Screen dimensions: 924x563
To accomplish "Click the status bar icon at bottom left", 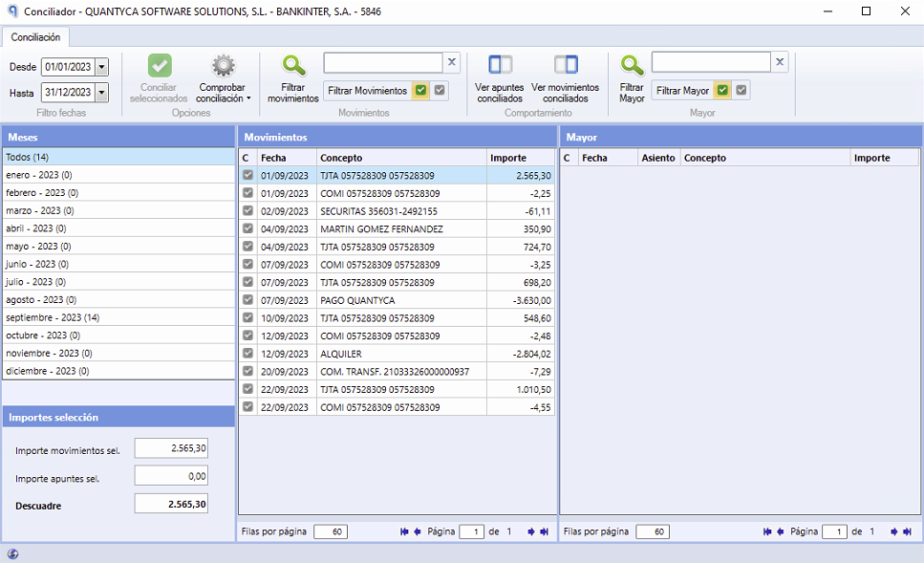I will coord(12,553).
